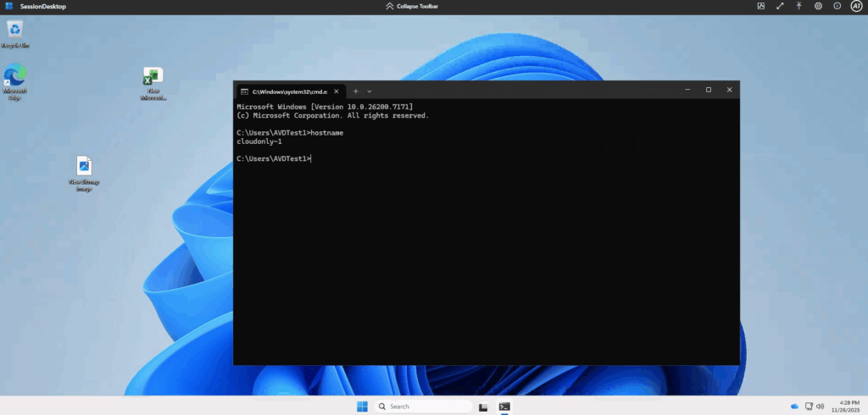The width and height of the screenshot is (868, 415).
Task: Click the Task View icon on taskbar
Action: point(483,407)
